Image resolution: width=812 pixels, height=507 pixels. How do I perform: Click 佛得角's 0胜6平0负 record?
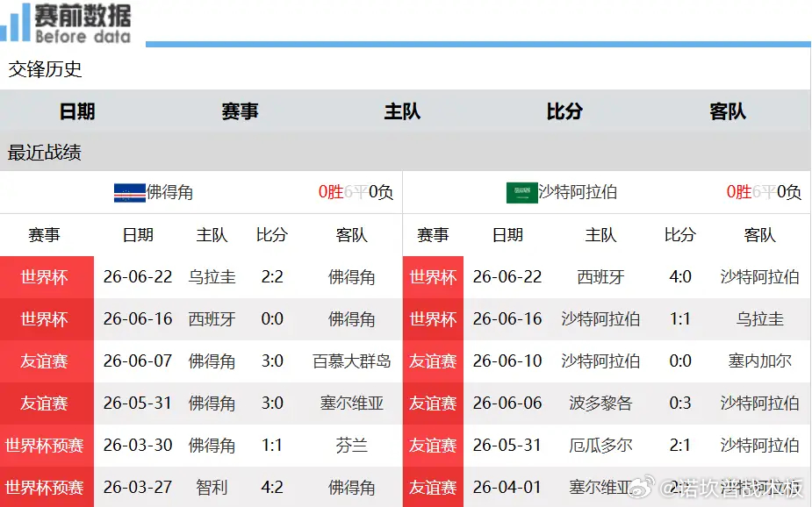pyautogui.click(x=356, y=192)
